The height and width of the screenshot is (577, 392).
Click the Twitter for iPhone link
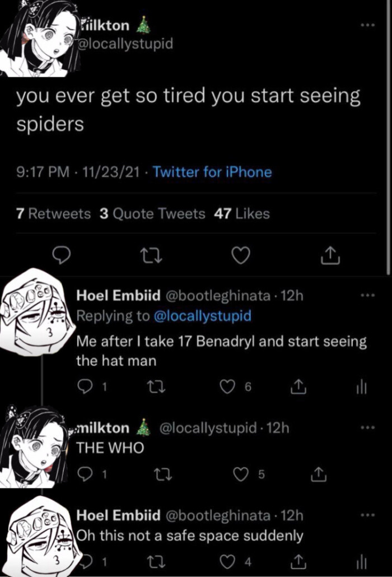[x=212, y=172]
